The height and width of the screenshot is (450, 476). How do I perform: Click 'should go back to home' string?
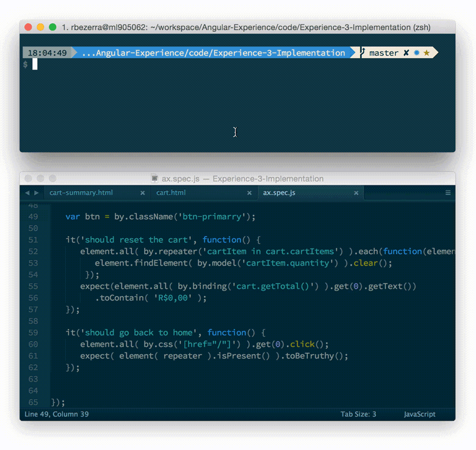[x=139, y=333]
